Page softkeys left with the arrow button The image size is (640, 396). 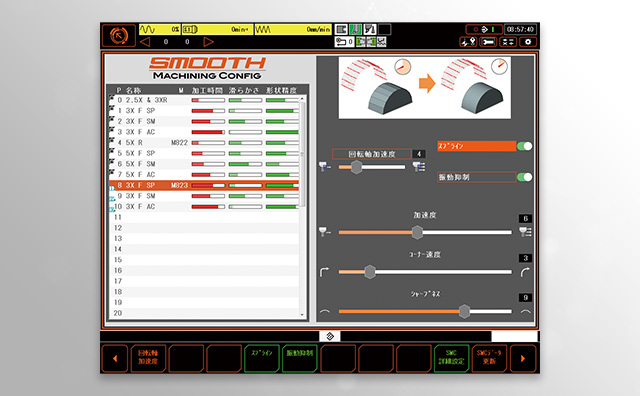(x=115, y=358)
